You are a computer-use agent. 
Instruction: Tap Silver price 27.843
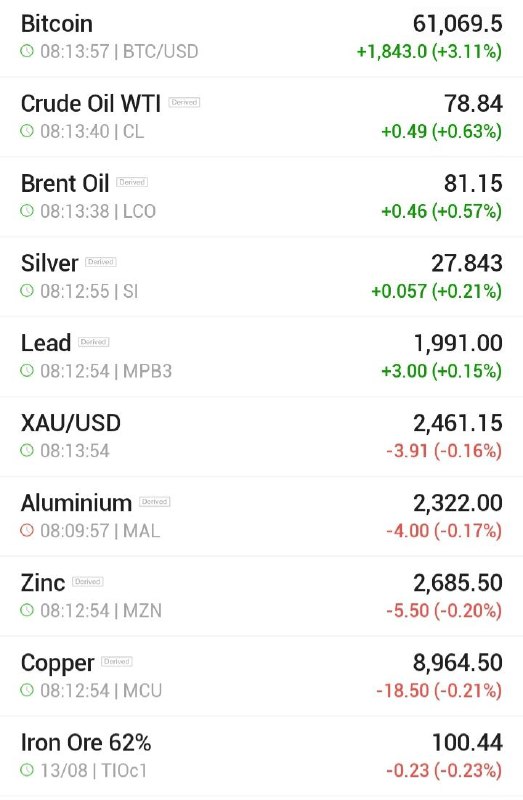467,263
